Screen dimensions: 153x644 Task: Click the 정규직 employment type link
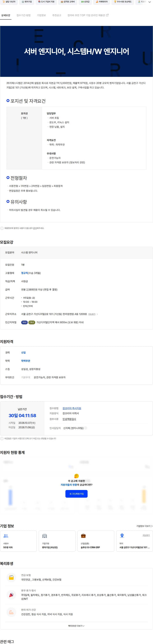pos(25,273)
